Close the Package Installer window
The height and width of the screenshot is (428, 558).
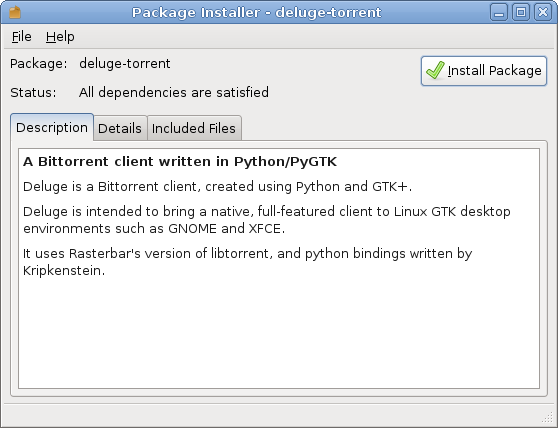(x=543, y=12)
